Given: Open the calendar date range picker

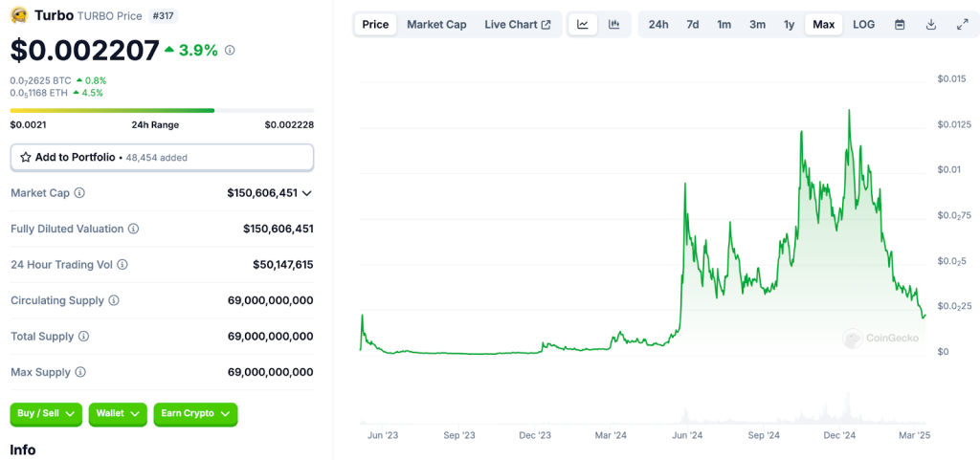Looking at the screenshot, I should tap(900, 24).
